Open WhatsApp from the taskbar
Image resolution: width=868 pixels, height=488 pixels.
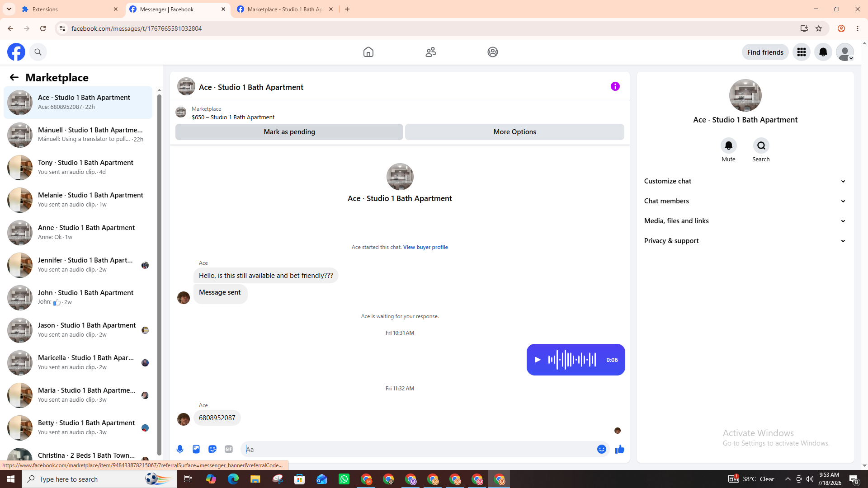coord(344,479)
